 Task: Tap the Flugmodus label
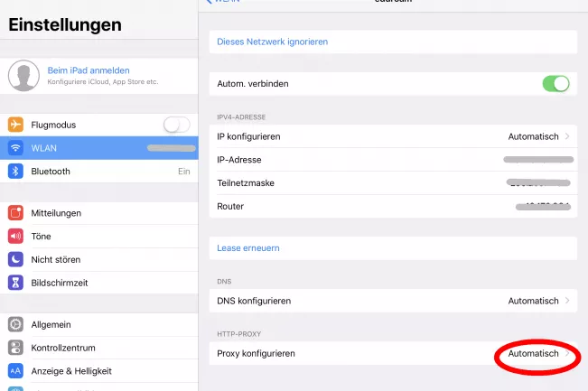53,125
